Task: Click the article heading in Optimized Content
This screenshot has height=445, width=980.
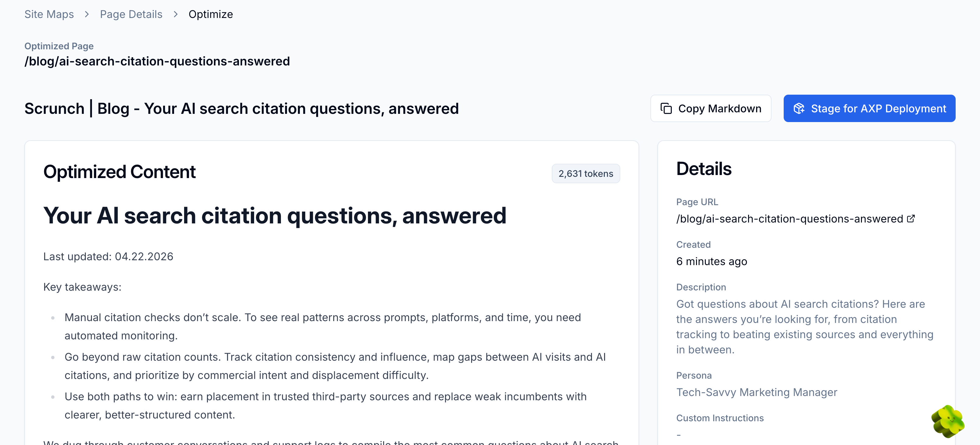Action: (x=275, y=216)
